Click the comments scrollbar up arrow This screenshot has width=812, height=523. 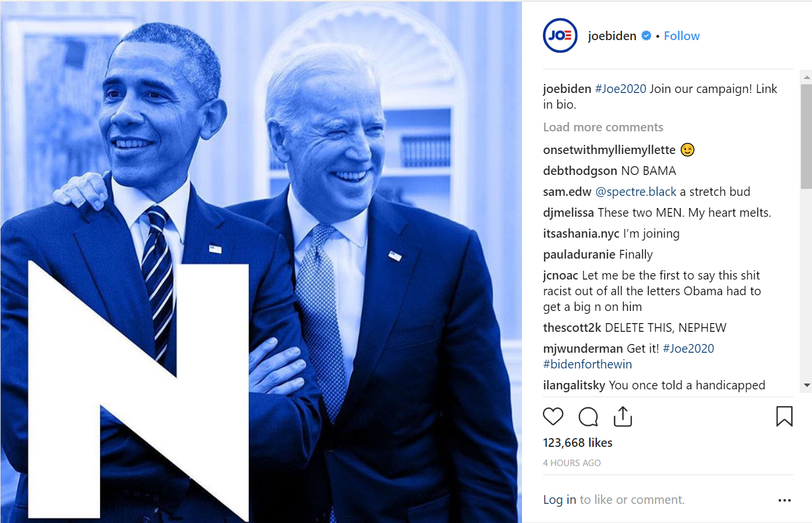point(806,77)
